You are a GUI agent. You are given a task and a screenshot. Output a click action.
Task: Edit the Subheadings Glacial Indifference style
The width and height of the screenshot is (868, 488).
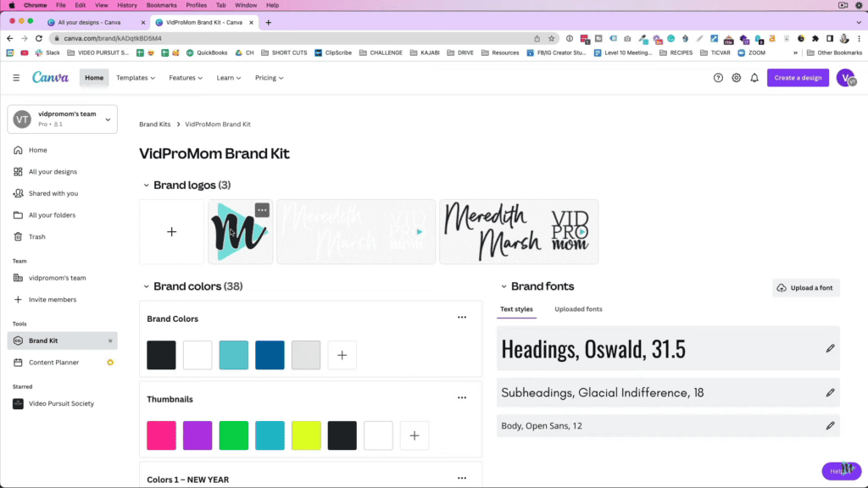[x=830, y=393]
